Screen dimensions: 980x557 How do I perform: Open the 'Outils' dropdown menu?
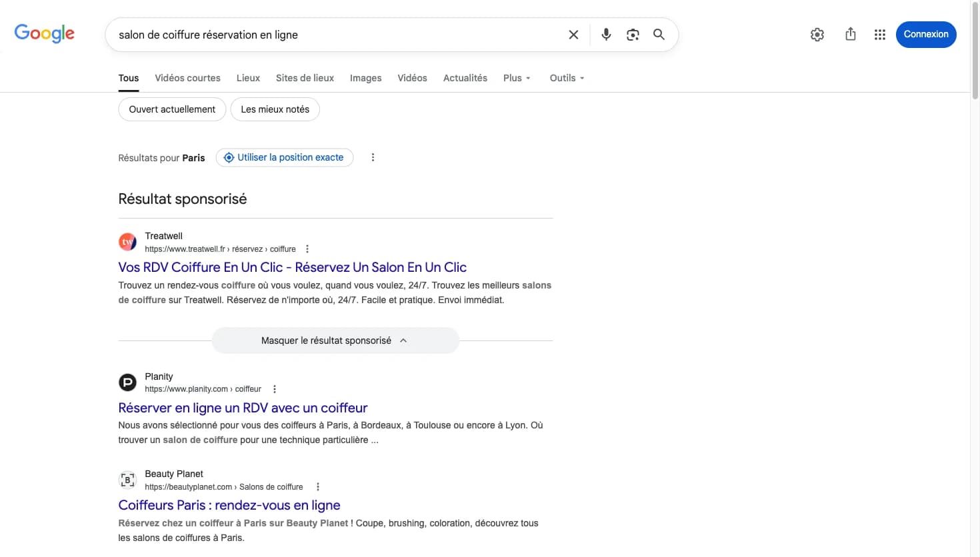566,78
